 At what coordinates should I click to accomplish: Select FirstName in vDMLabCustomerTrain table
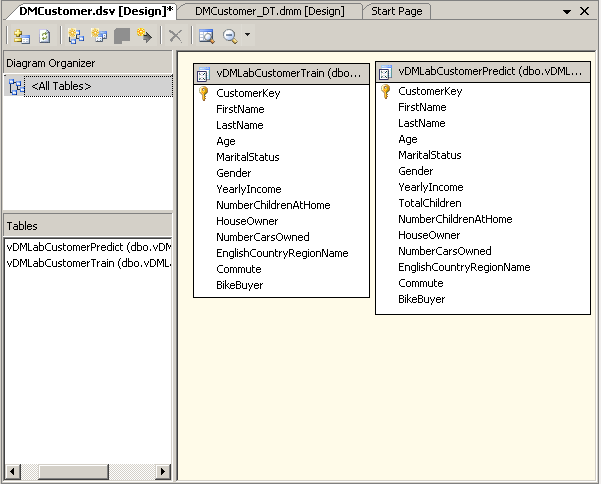[240, 109]
